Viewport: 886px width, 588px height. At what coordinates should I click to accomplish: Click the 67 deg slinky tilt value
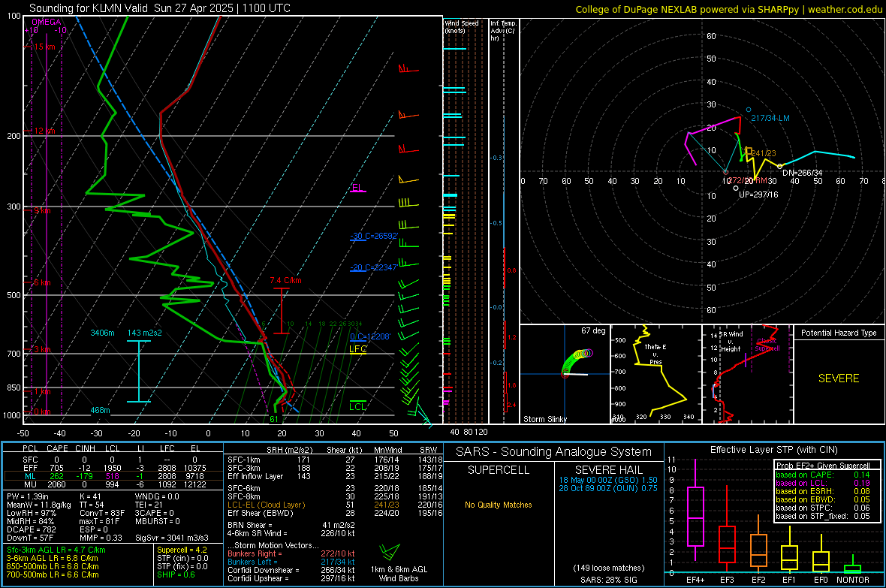pyautogui.click(x=593, y=330)
